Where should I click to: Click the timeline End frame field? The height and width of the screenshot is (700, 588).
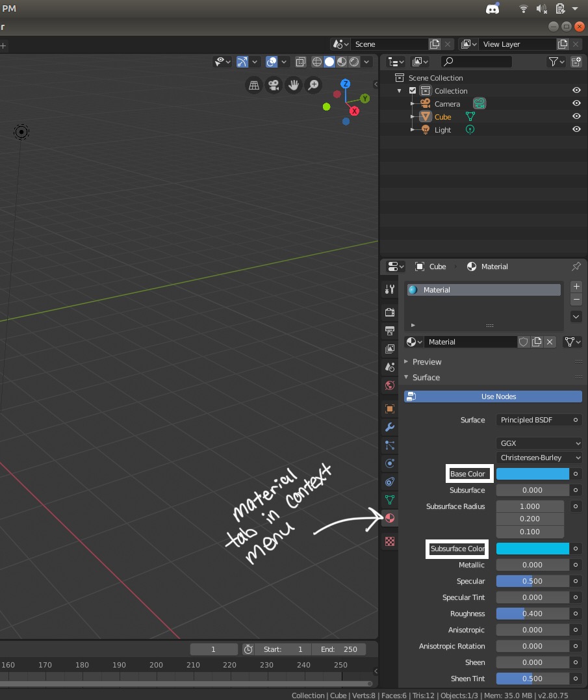(x=339, y=649)
